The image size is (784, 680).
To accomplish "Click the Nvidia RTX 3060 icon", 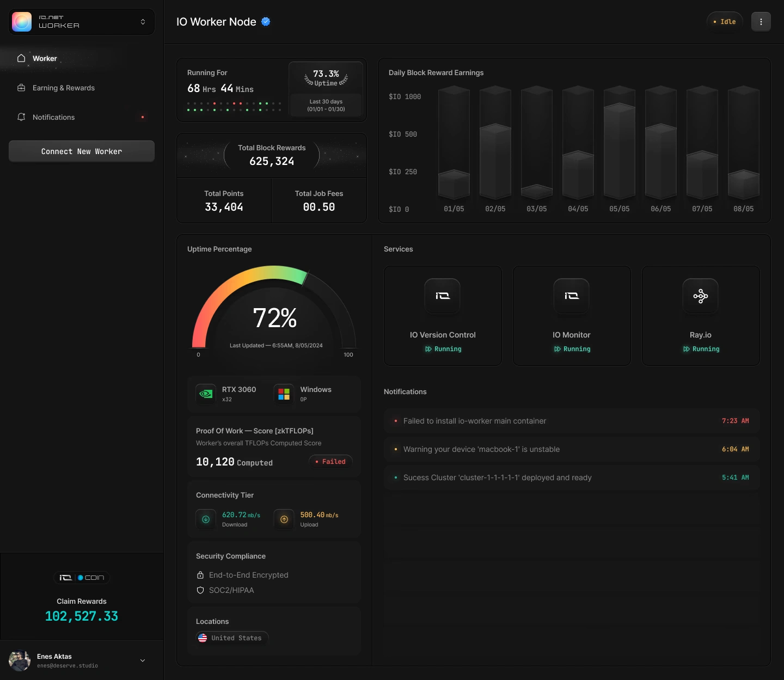I will (x=206, y=394).
